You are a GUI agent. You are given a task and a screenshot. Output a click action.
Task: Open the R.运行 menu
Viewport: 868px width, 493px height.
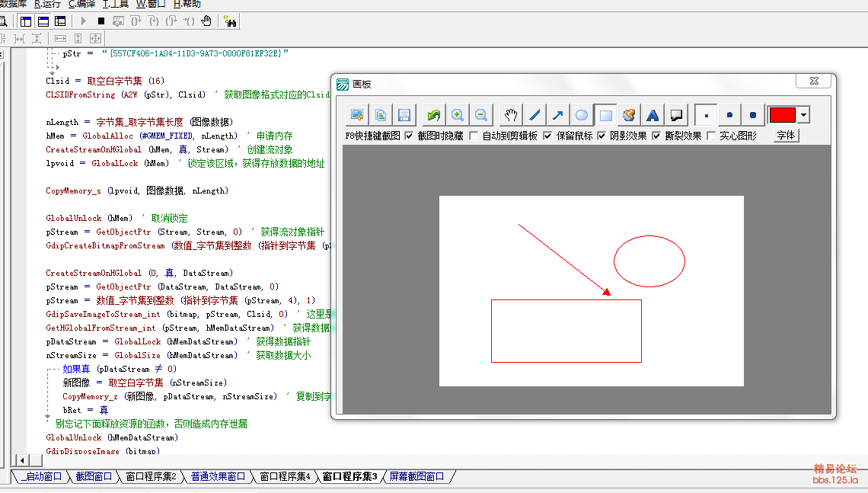click(48, 4)
